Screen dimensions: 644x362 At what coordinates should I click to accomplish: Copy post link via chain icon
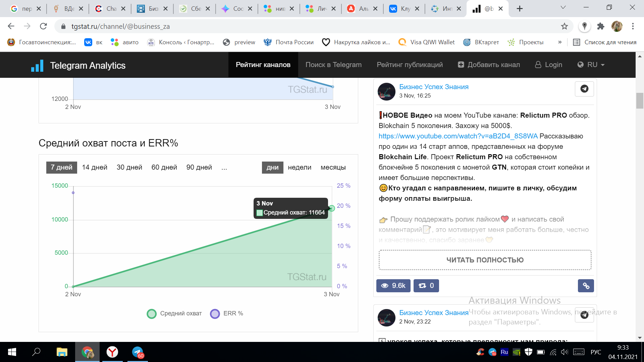[x=586, y=286]
